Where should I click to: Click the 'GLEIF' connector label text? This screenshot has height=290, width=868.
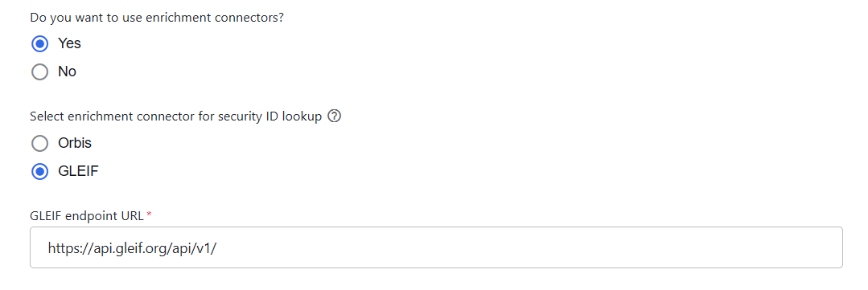click(x=78, y=172)
